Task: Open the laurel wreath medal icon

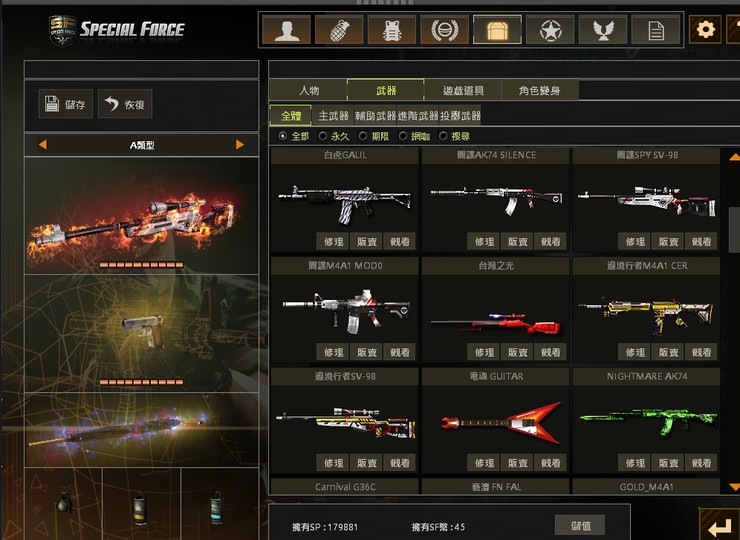Action: pyautogui.click(x=445, y=30)
